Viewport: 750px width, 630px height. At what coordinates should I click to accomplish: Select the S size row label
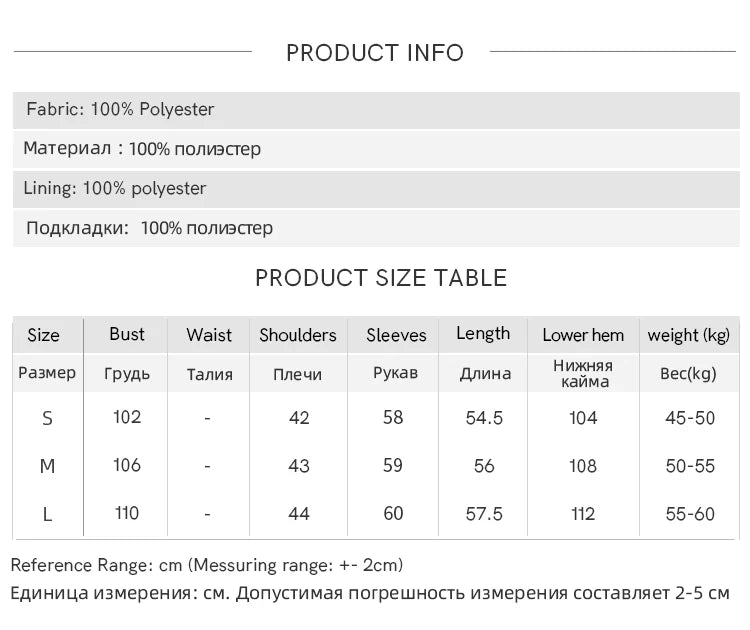pyautogui.click(x=47, y=418)
